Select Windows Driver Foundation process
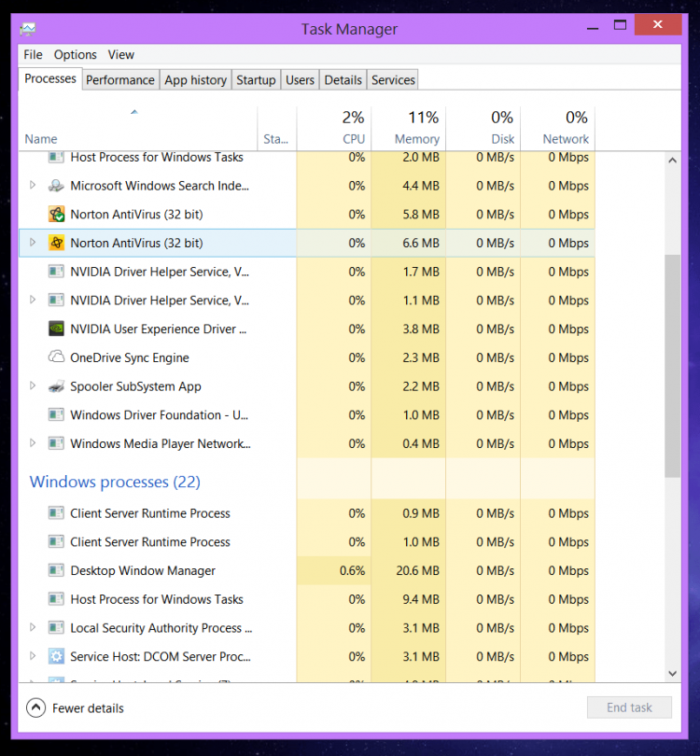 point(307,415)
